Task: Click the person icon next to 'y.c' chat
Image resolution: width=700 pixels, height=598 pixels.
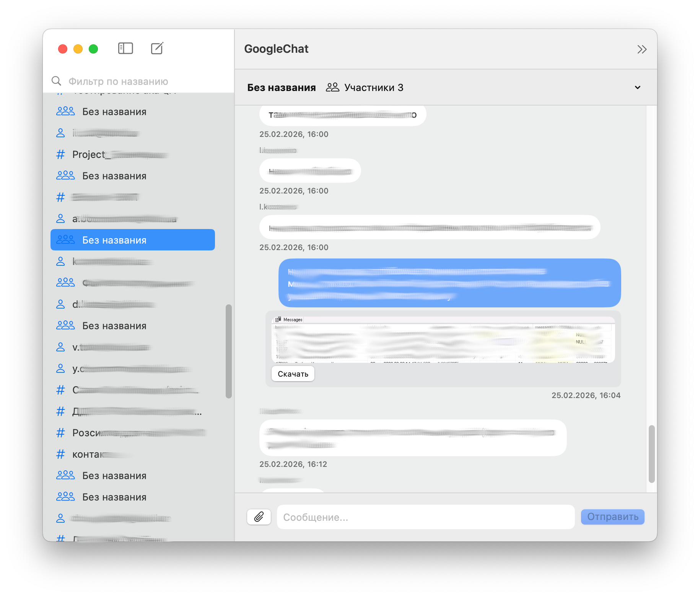Action: pos(60,369)
